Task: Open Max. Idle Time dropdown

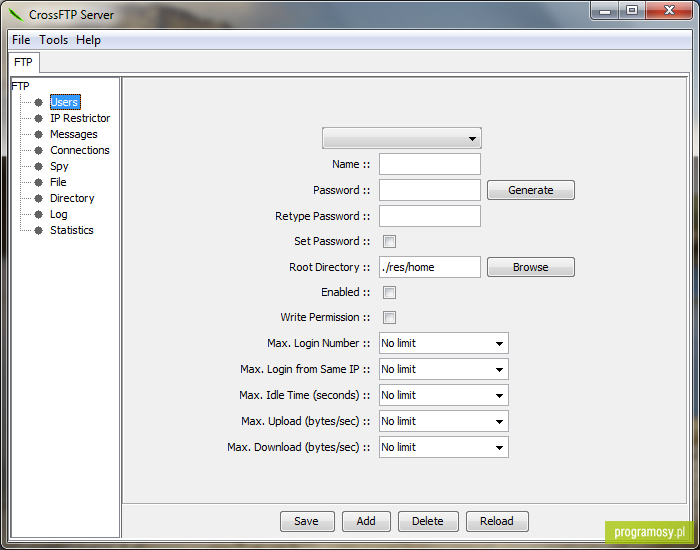Action: point(444,395)
